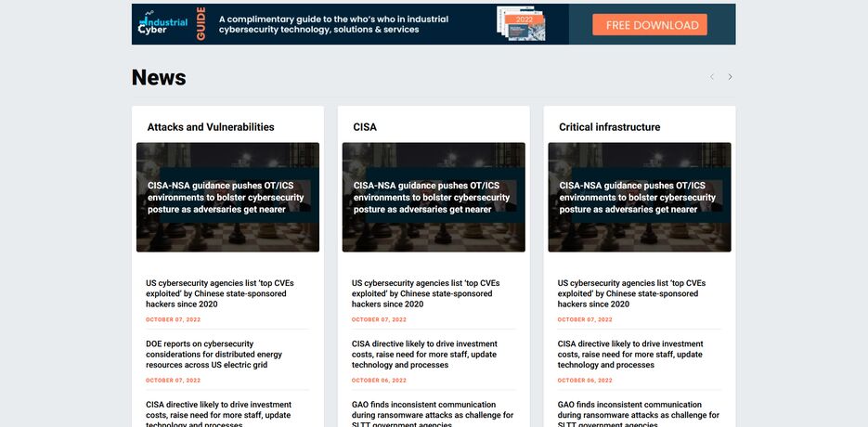Viewport: 868px width, 427px height.
Task: Click the FREE DOWNLOAD banner button
Action: 649,25
